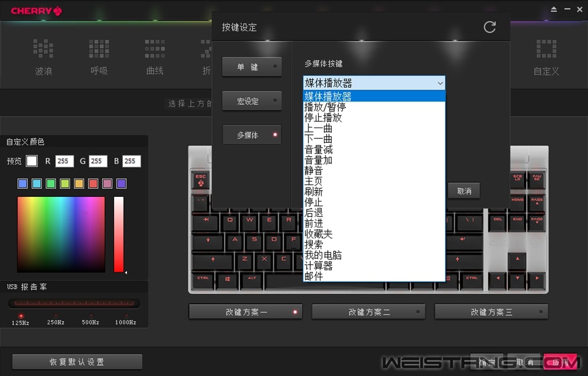Select the Macro Setting (宏设定) mode
Screen dimensions: 588x376
252,101
